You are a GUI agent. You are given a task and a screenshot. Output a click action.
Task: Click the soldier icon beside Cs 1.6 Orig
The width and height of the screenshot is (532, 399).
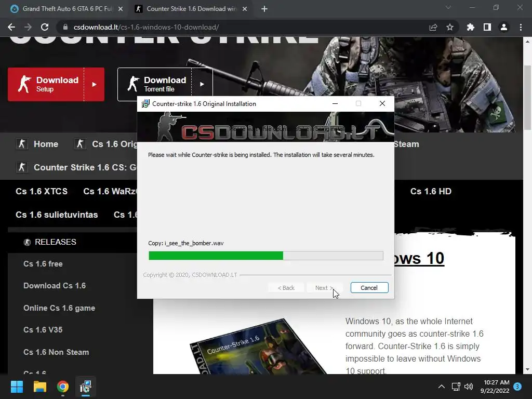pos(81,144)
